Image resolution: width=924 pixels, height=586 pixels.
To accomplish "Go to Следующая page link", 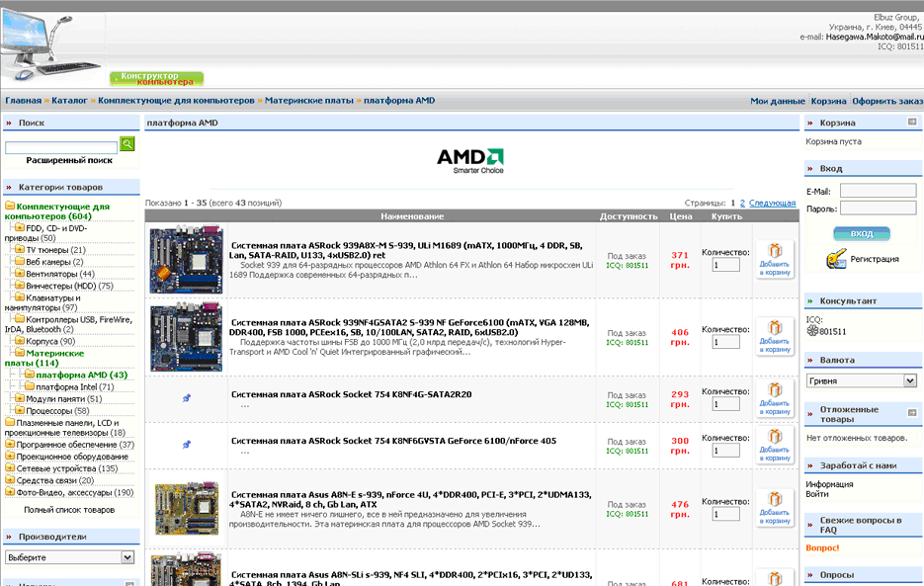I will point(772,203).
